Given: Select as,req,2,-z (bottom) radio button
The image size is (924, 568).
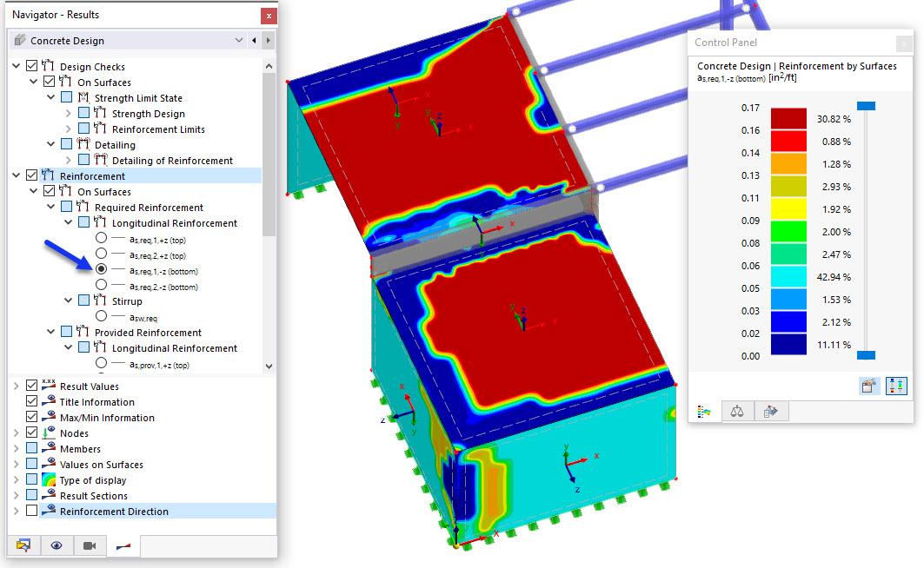Looking at the screenshot, I should (102, 285).
